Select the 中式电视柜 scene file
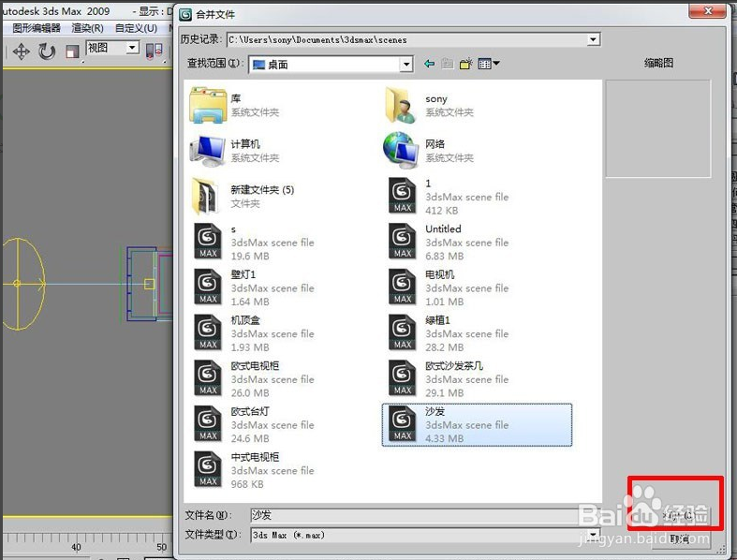The image size is (737, 560). [255, 470]
